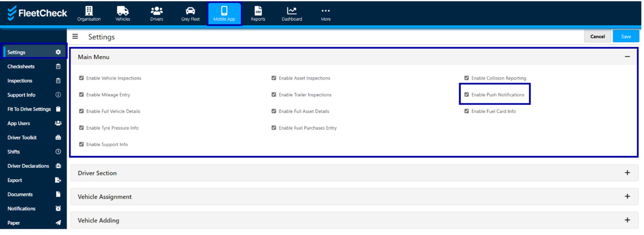Click the FleetCheck logo
Image resolution: width=644 pixels, height=235 pixels.
tap(37, 13)
